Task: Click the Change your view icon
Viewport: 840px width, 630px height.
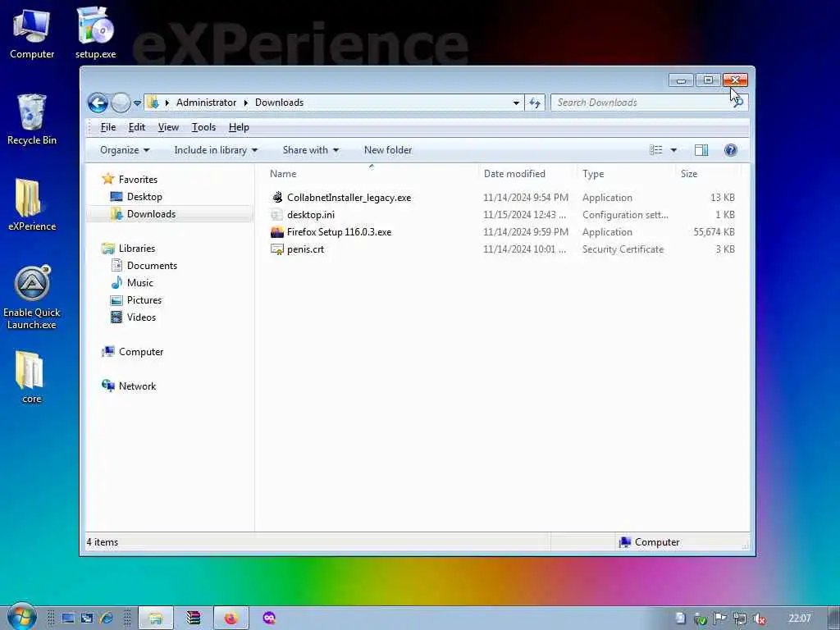Action: (x=656, y=150)
